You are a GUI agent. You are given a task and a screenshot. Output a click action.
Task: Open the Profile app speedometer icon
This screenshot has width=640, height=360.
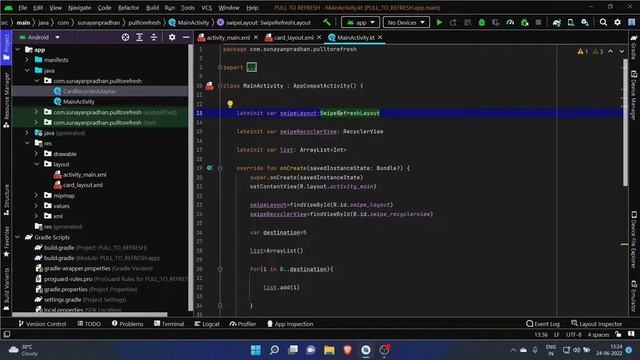point(510,22)
